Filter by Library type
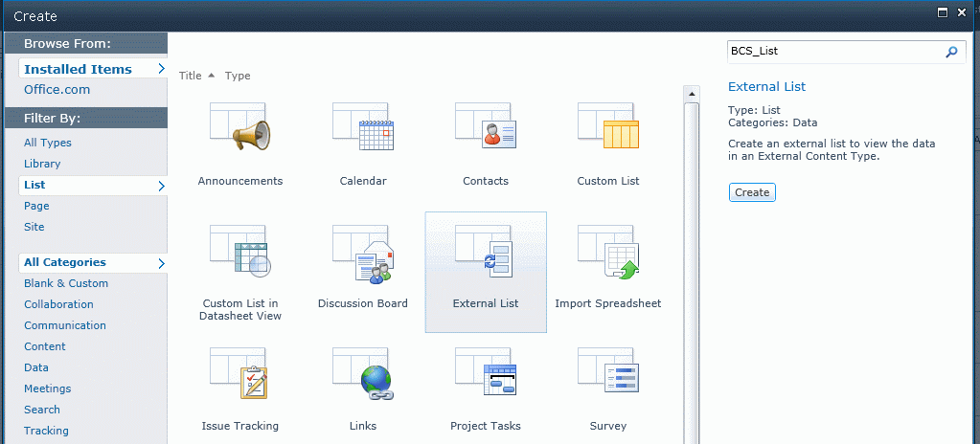This screenshot has height=444, width=980. [x=42, y=164]
